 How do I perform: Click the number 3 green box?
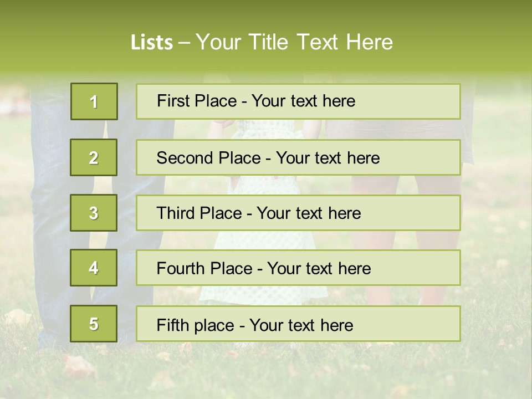click(94, 213)
